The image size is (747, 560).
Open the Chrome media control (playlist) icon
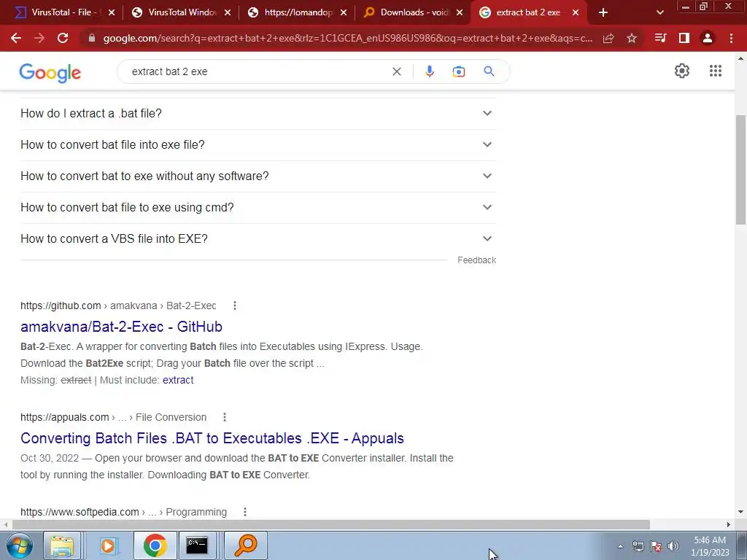click(x=660, y=38)
